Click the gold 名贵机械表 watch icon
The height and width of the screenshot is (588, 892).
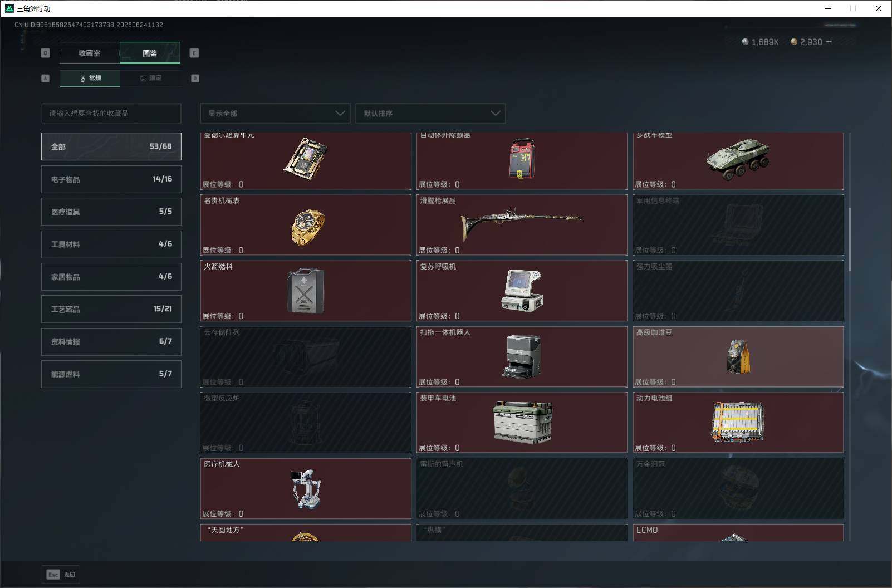click(308, 227)
